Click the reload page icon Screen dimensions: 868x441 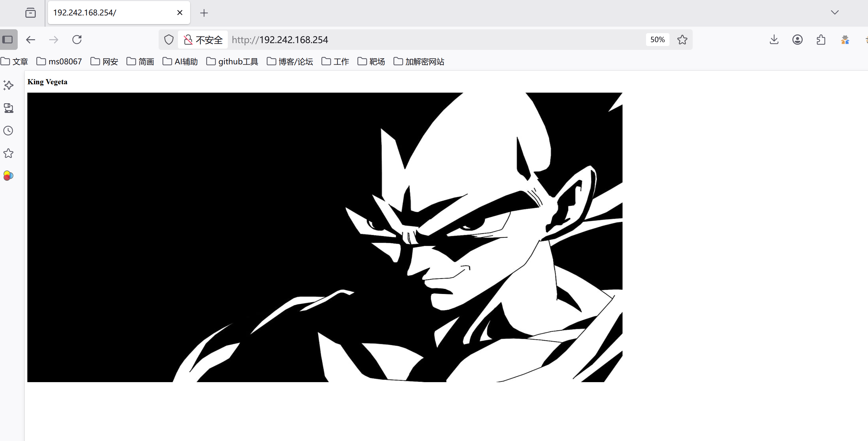[77, 40]
